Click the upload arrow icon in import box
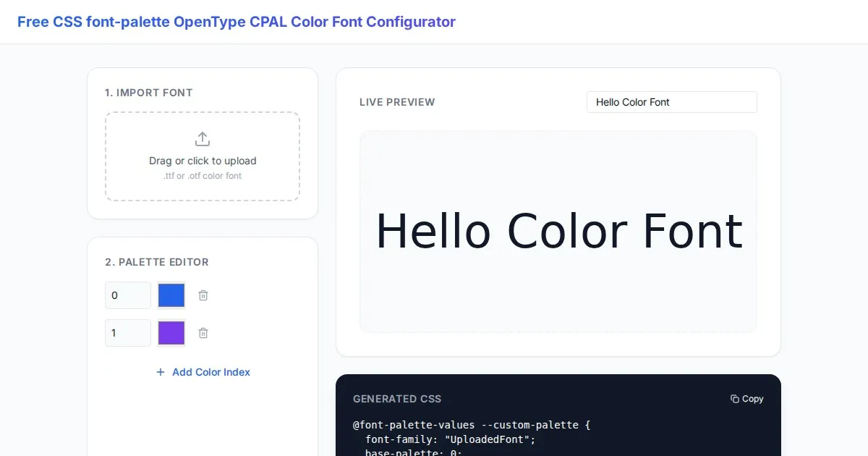868x456 pixels. 203,139
